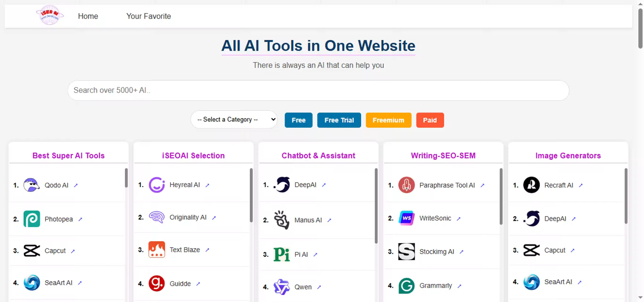Click the Grammarly logo icon
644x302 pixels.
coord(406,286)
